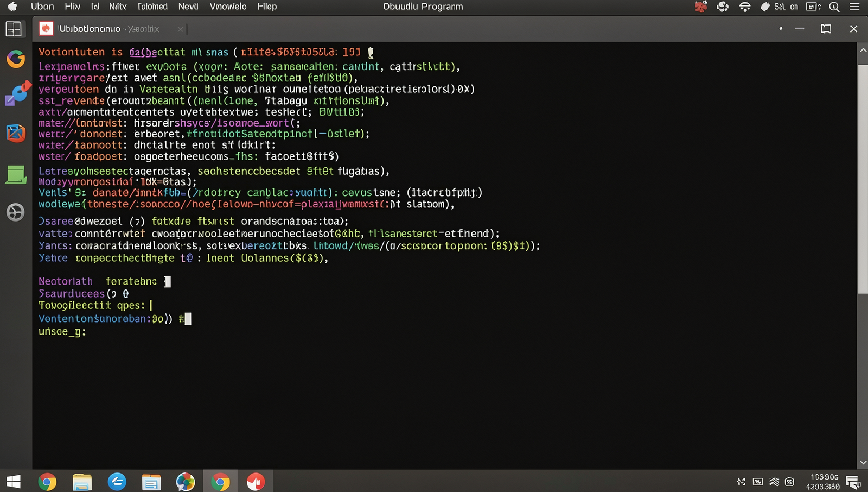The height and width of the screenshot is (492, 868).
Task: Click the red tab favicon icon
Action: click(47, 29)
